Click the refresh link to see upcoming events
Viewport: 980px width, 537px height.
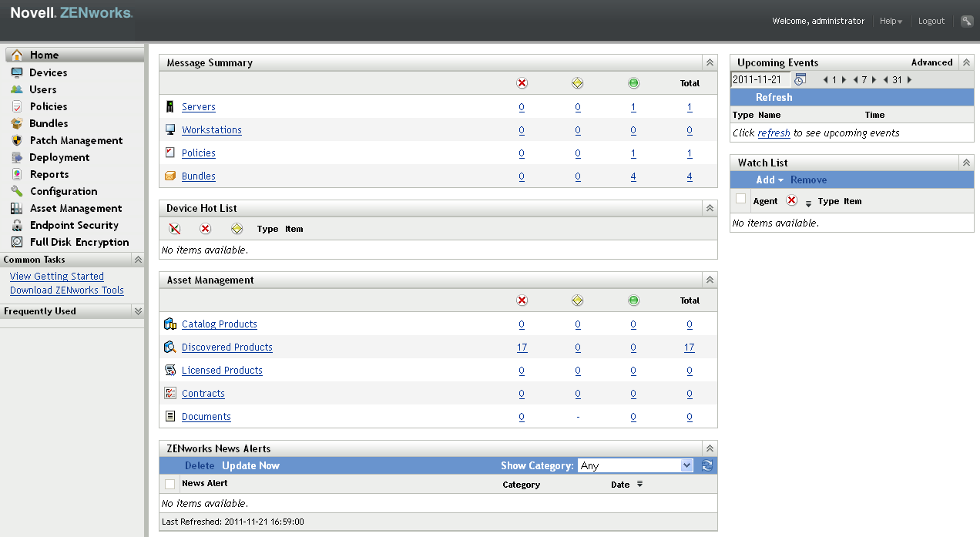tap(773, 133)
